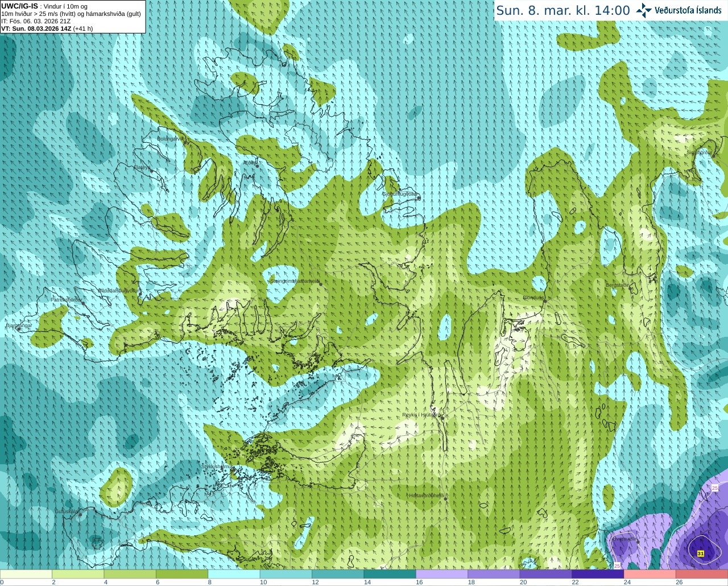Click the 16–18 m/s lavender legend swatch
This screenshot has height=586, width=728.
442,574
